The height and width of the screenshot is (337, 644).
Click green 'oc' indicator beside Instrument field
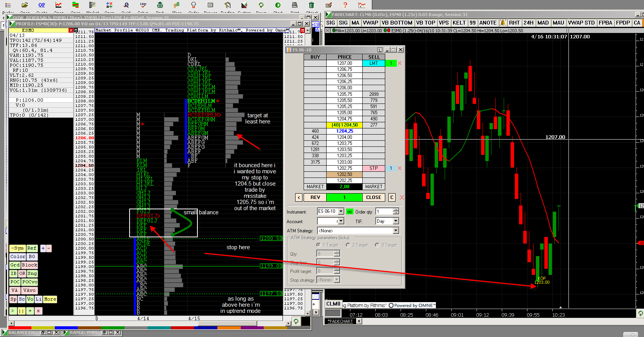(350, 212)
